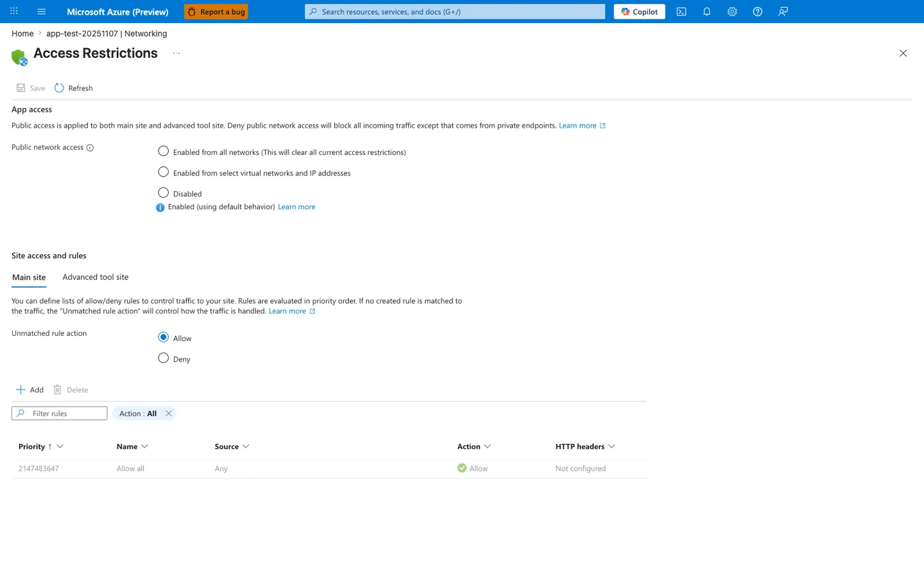
Task: Switch to the Main site tab
Action: [29, 277]
